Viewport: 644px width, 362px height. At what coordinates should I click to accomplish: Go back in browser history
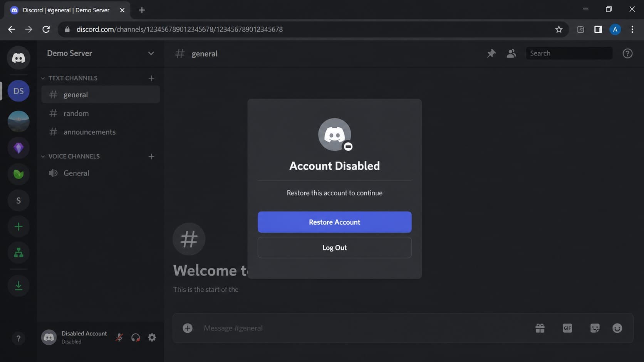[x=12, y=29]
